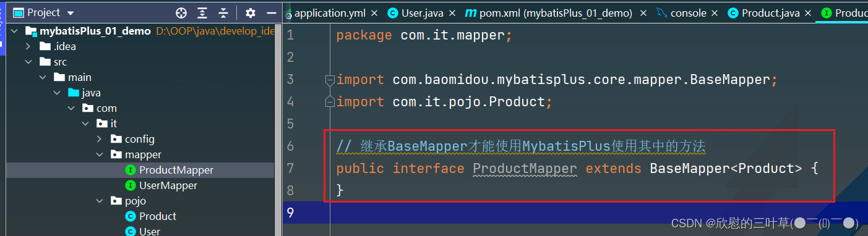
Task: Select UserMapper in the project tree
Action: tap(140, 185)
